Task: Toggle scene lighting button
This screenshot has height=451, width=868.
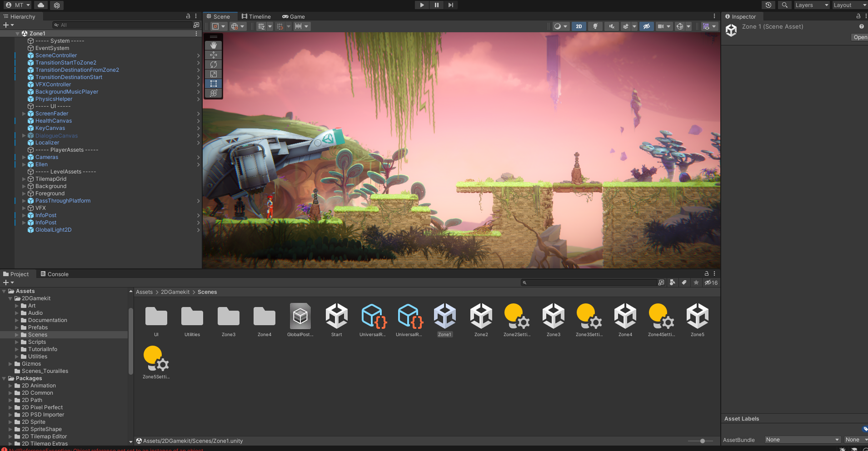Action: 595,26
